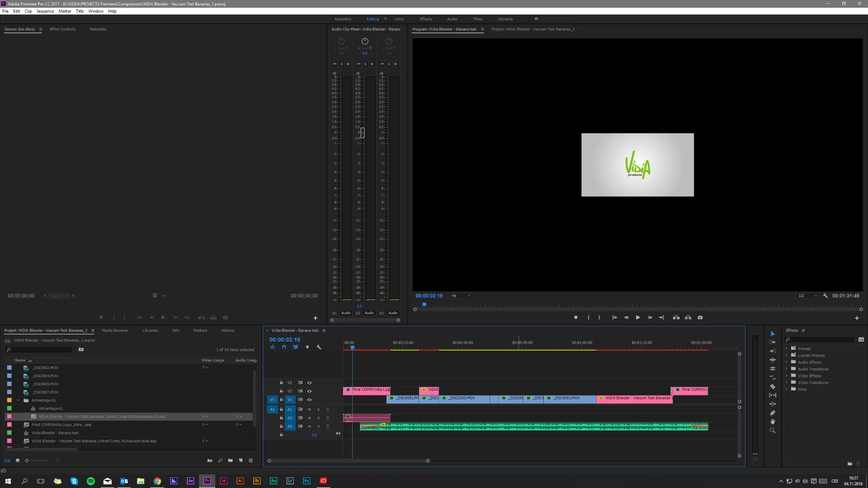Image resolution: width=868 pixels, height=488 pixels.
Task: Hide track V2 with eye icon
Action: pyautogui.click(x=310, y=391)
